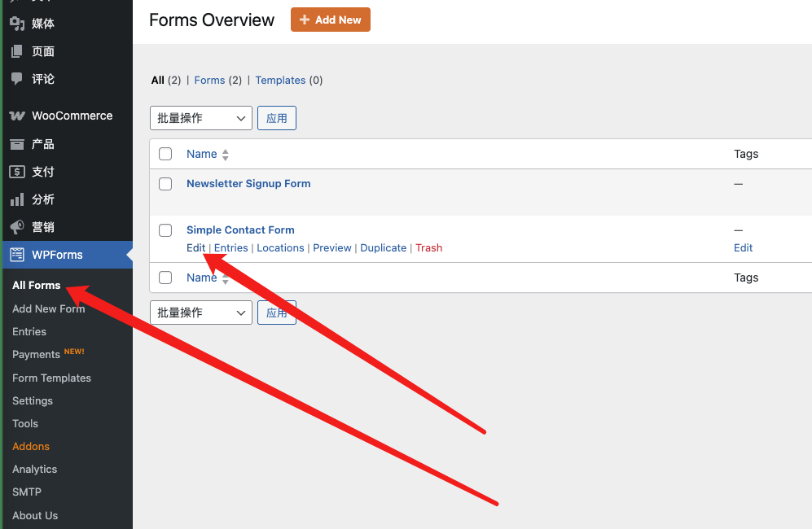812x529 pixels.
Task: Open the Simple Contact Form title link
Action: coord(240,230)
